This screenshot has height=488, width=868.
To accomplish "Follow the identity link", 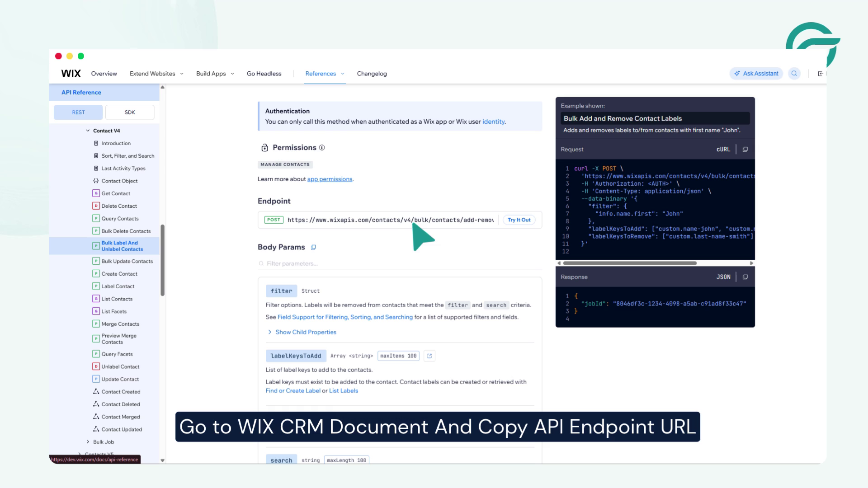I will click(493, 122).
